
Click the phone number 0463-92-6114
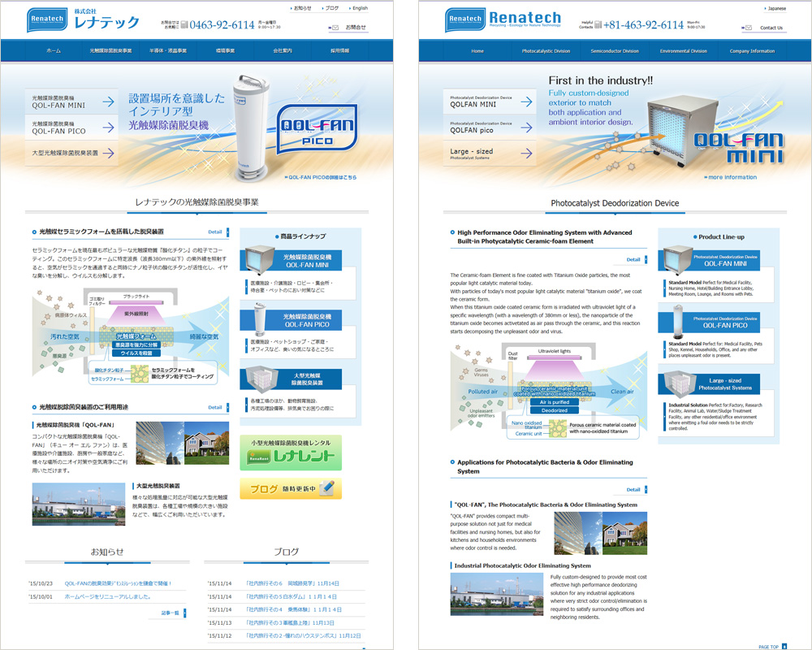[222, 24]
